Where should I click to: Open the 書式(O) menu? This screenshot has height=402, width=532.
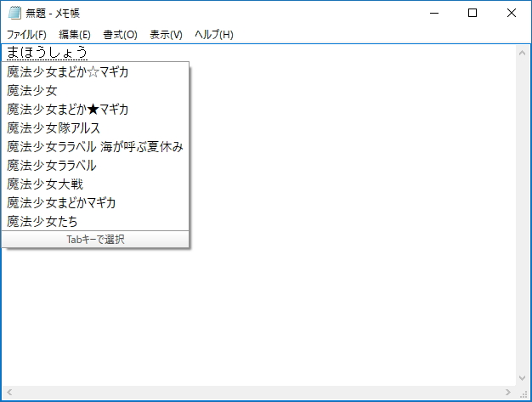coord(120,35)
